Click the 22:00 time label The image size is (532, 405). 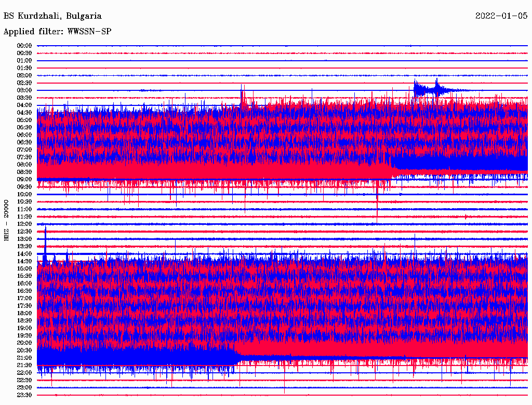click(24, 372)
